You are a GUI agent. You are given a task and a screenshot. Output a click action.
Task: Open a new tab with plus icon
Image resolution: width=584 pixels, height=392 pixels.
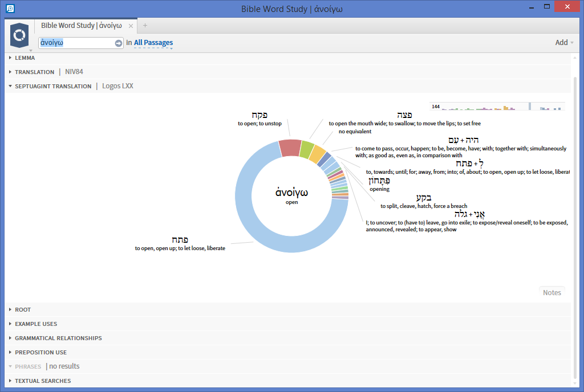pos(145,25)
